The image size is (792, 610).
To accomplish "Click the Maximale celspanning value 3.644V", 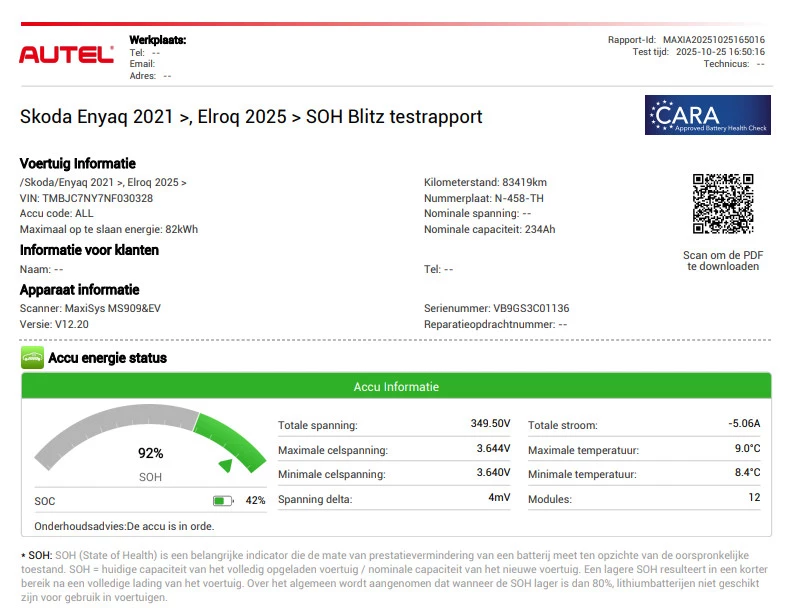I will click(493, 448).
